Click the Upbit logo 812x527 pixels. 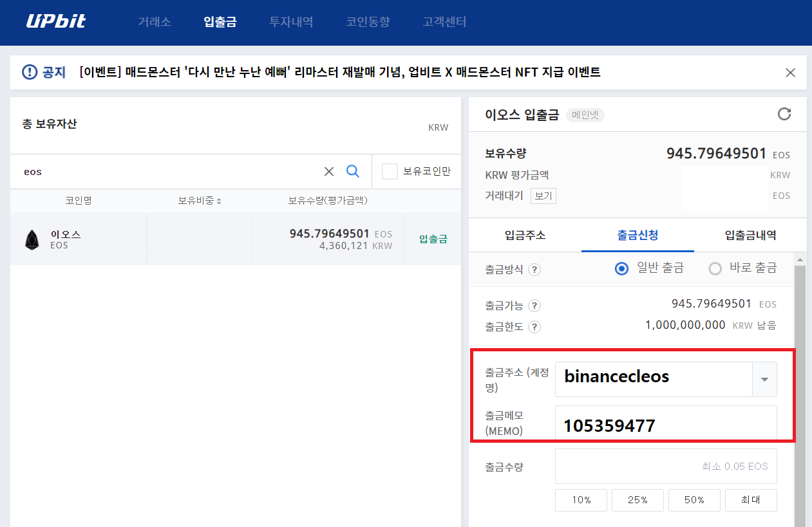pyautogui.click(x=56, y=21)
